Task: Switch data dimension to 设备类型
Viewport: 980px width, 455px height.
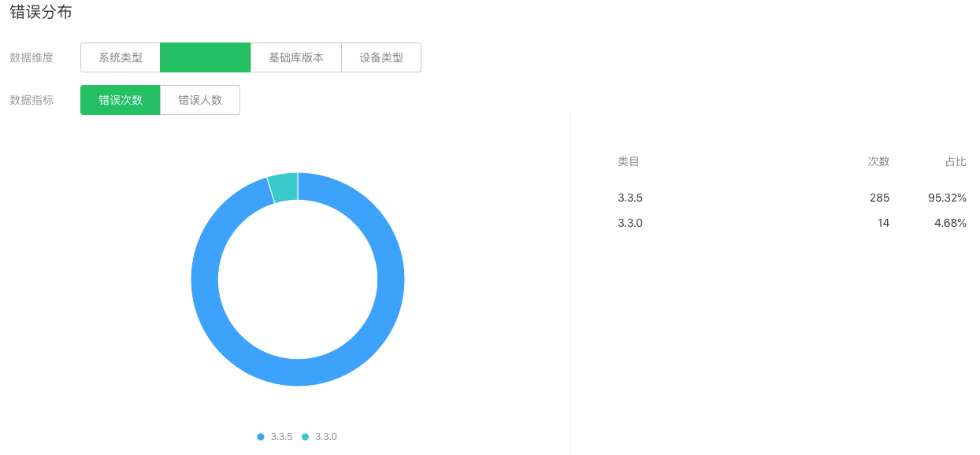Action: [381, 57]
